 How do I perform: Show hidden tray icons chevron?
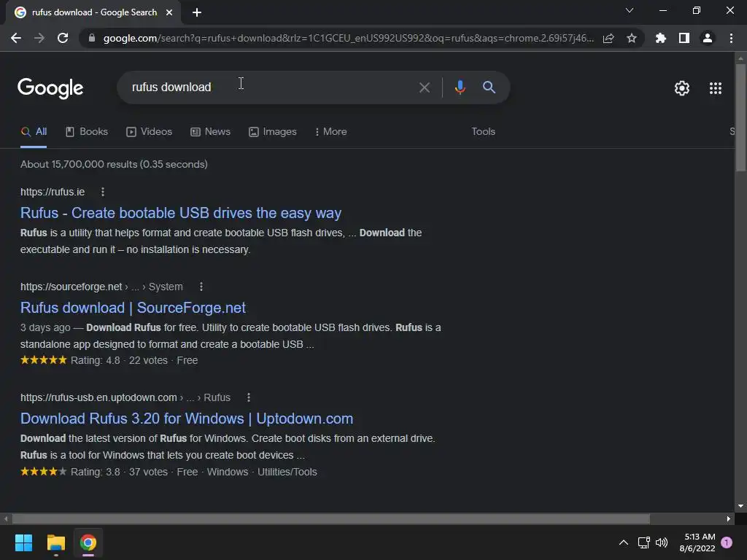[623, 542]
